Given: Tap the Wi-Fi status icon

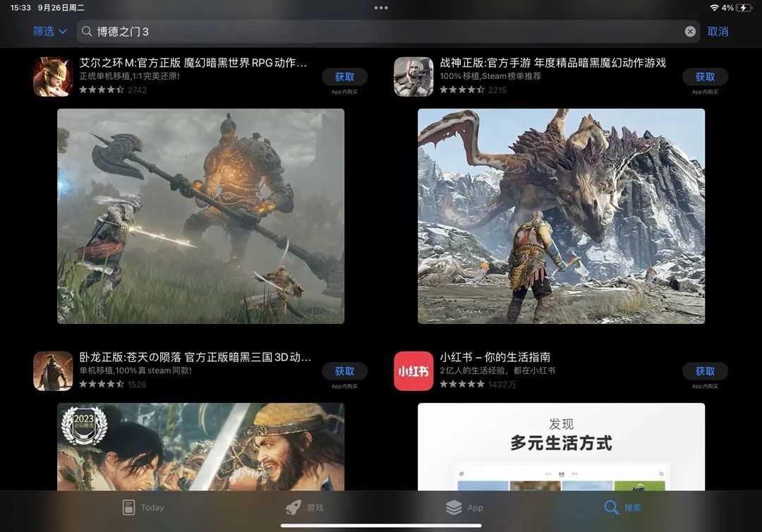Looking at the screenshot, I should [714, 8].
